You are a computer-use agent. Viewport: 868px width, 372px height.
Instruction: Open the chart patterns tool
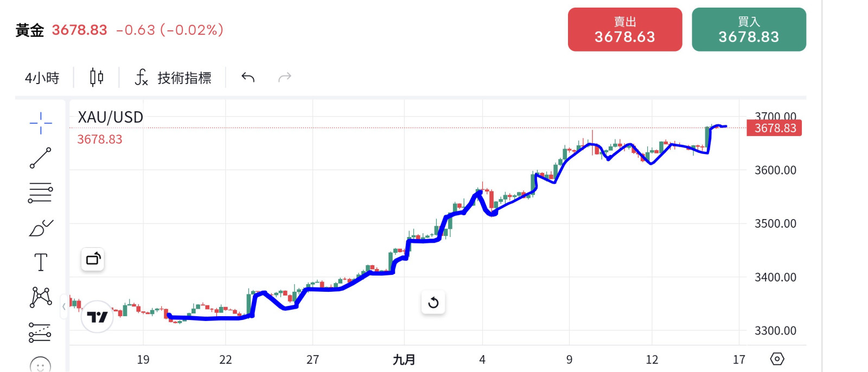click(x=41, y=297)
